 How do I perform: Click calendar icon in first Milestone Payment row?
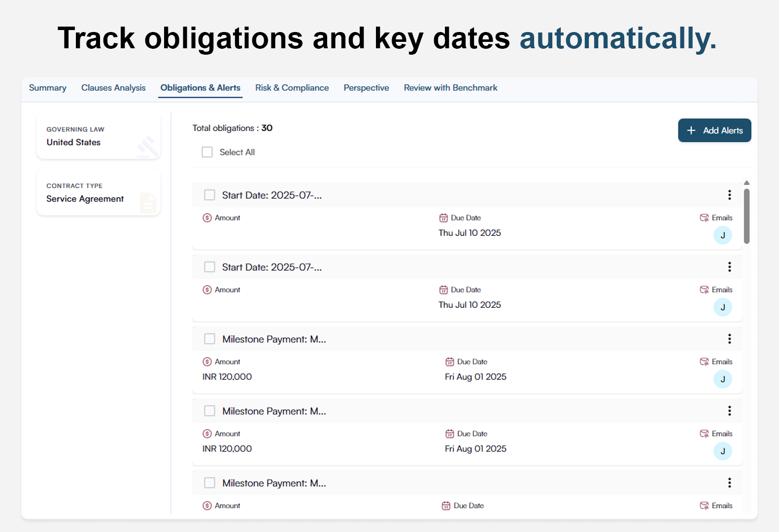[x=450, y=362]
